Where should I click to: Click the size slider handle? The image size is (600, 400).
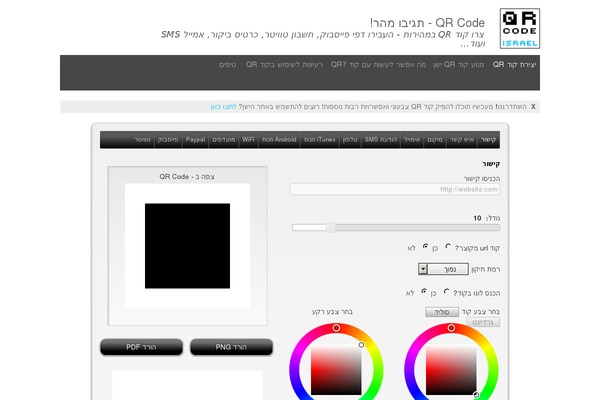pyautogui.click(x=331, y=228)
